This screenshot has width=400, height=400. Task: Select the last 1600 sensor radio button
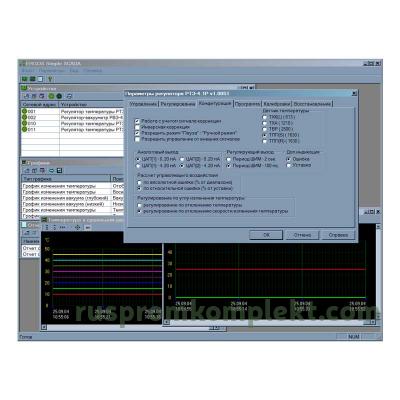click(x=265, y=141)
